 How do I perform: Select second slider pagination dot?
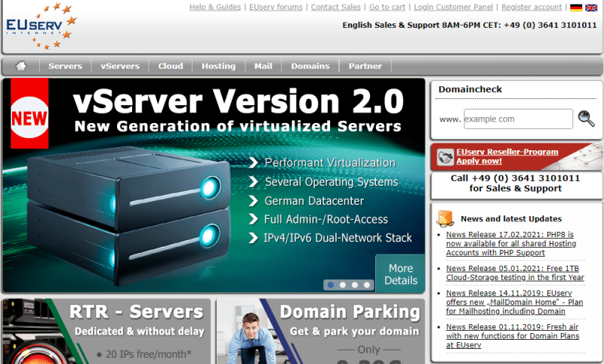[343, 285]
